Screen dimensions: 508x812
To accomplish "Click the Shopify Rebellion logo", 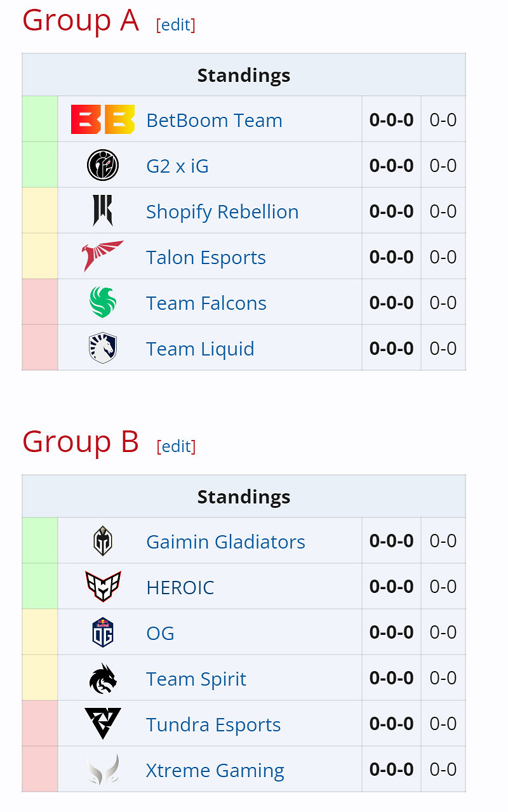I will [x=102, y=210].
